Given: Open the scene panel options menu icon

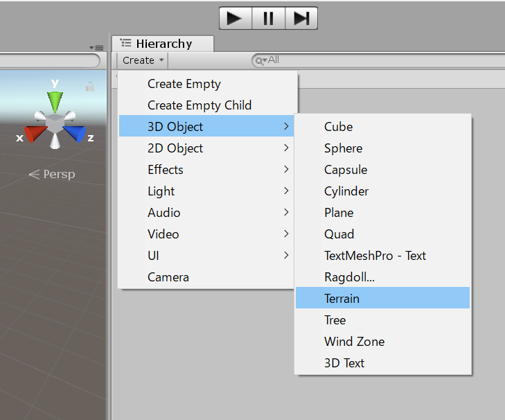Looking at the screenshot, I should point(96,48).
